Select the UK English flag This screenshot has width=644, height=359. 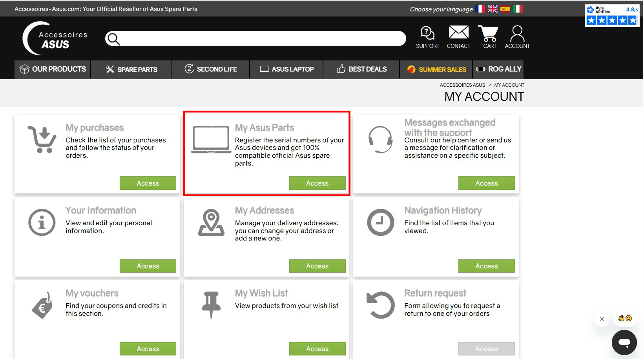493,9
